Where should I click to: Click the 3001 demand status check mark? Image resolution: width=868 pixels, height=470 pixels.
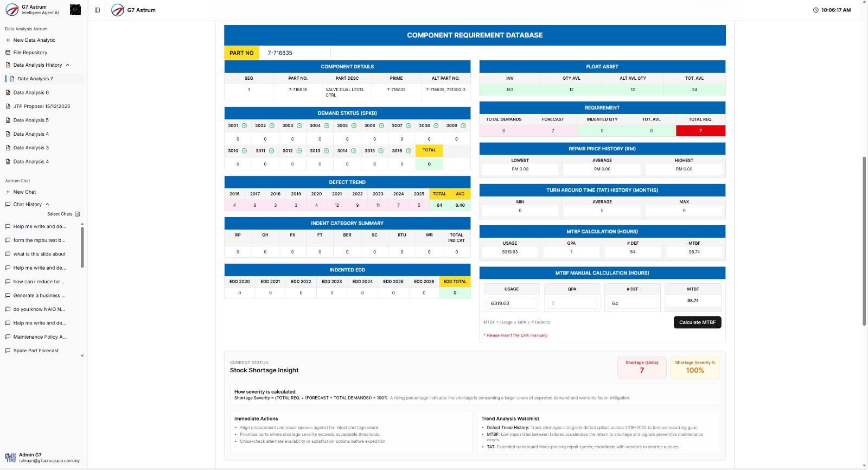coord(244,126)
